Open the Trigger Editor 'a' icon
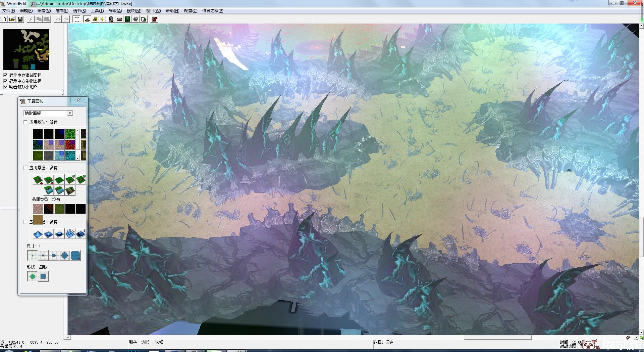Screen dimensions: 644x352 95,19
